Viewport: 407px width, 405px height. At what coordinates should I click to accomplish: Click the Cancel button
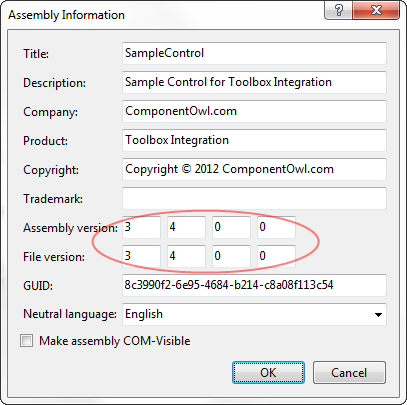click(349, 372)
